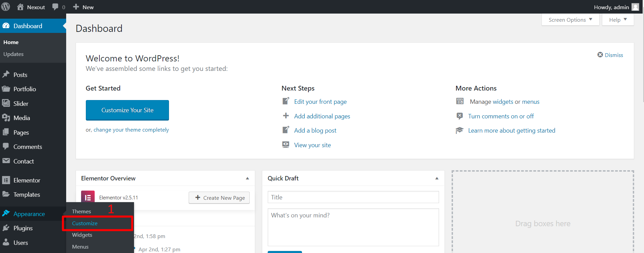Open the Posts pin icon in sidebar
The height and width of the screenshot is (253, 644).
(6, 75)
